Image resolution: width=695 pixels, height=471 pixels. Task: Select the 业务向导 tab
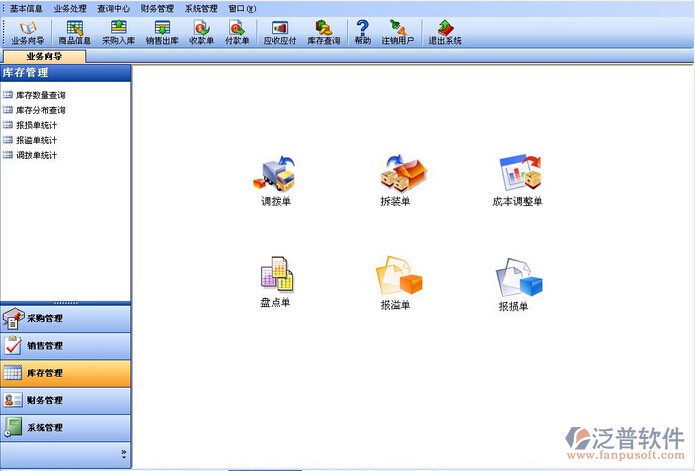[44, 57]
